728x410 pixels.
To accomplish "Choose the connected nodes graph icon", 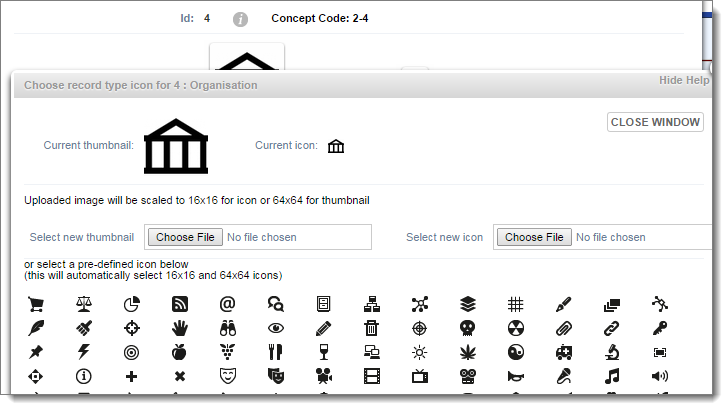I will 420,305.
